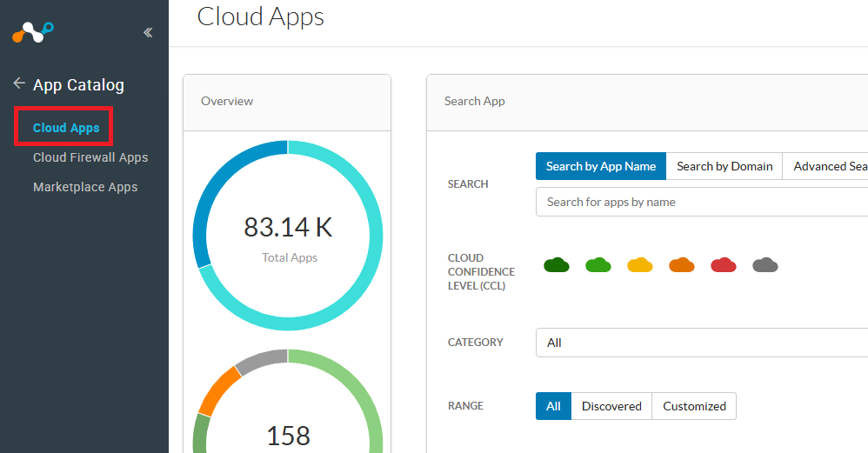Open the Category dropdown

(x=701, y=343)
